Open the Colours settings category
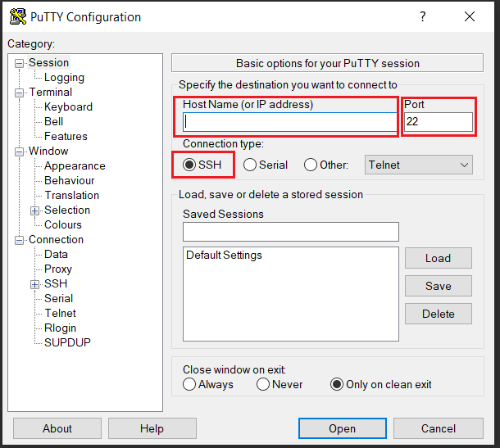The height and width of the screenshot is (448, 500). coord(63,224)
